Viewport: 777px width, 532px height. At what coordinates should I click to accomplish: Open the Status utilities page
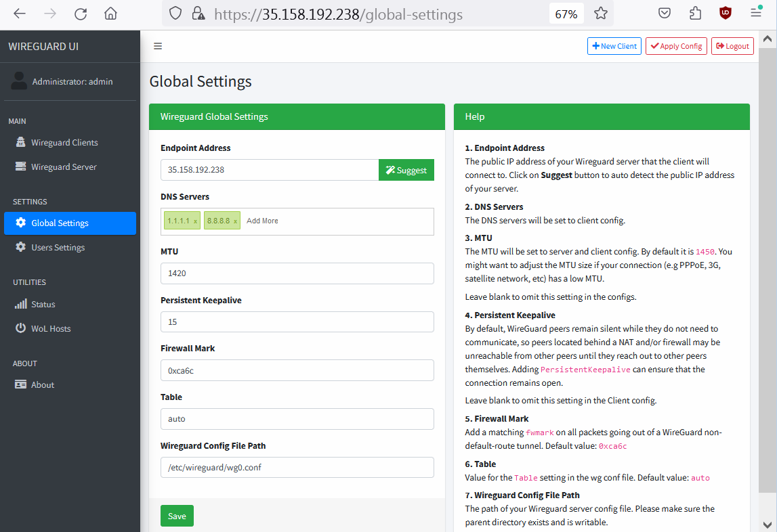pyautogui.click(x=43, y=305)
